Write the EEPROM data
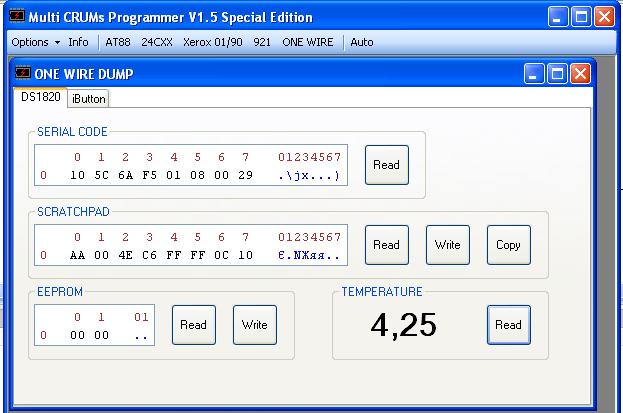Viewport: 623px width, 413px height. click(255, 325)
